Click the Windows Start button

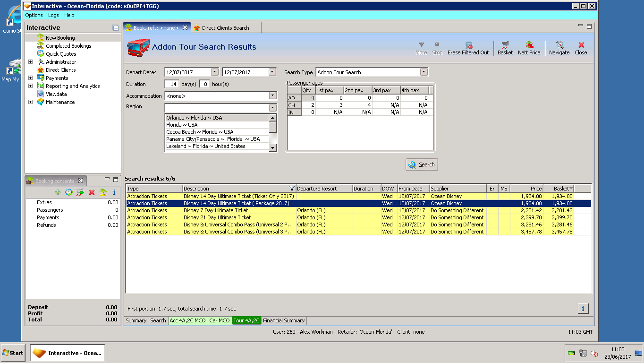pyautogui.click(x=13, y=353)
